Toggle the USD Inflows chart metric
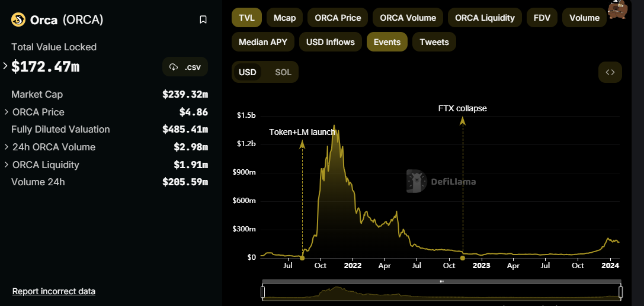Viewport: 644px width, 306px height. [x=330, y=42]
